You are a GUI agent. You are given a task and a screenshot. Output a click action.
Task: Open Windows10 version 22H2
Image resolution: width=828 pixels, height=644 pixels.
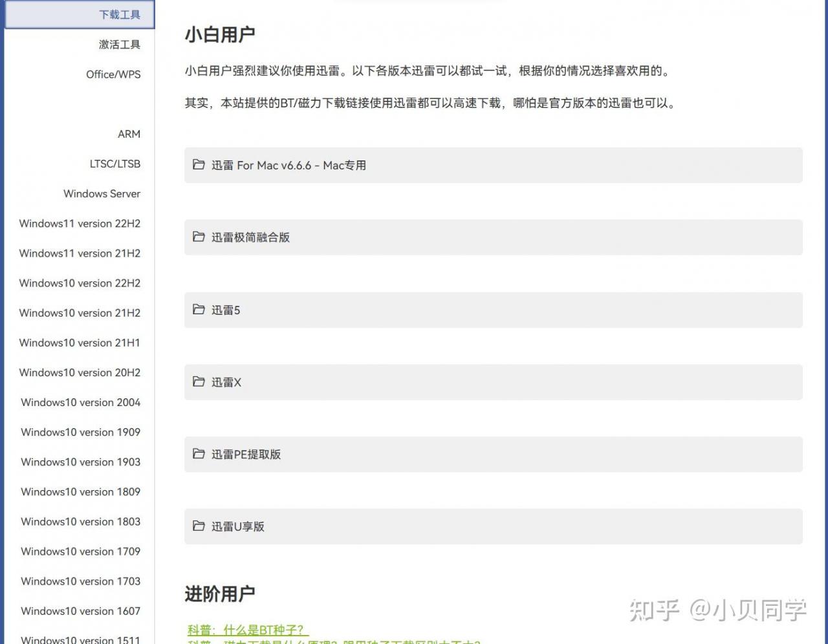80,283
